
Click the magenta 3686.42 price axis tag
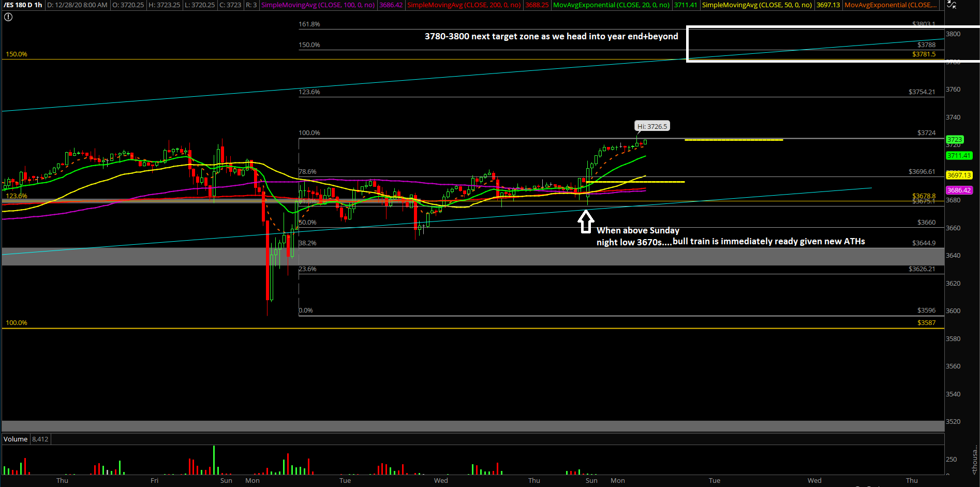pyautogui.click(x=959, y=190)
